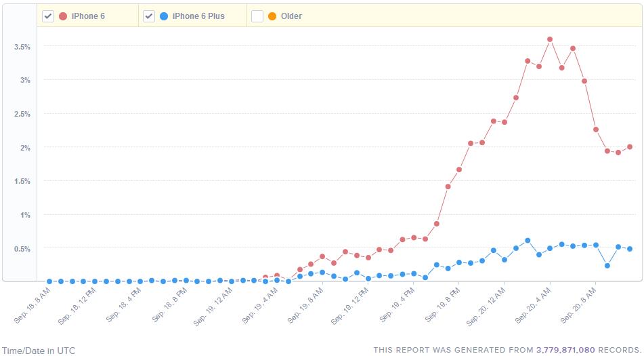
Task: Click the first blue data point at far left
Action: click(49, 281)
